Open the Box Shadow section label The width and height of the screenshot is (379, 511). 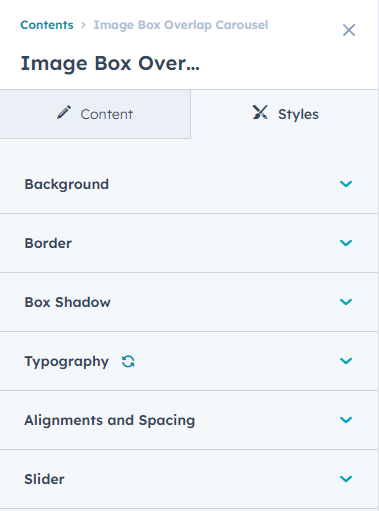coord(67,302)
